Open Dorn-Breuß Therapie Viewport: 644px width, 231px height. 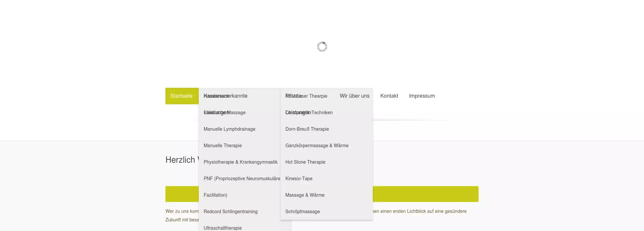pyautogui.click(x=307, y=129)
